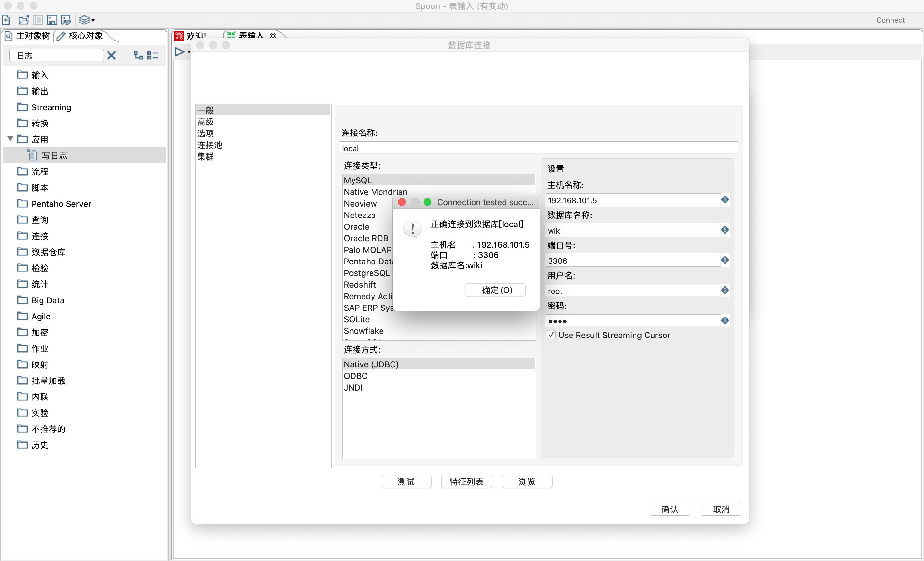Open the run transformation dropdown arrow
Screen dimensions: 924x561
click(x=189, y=52)
